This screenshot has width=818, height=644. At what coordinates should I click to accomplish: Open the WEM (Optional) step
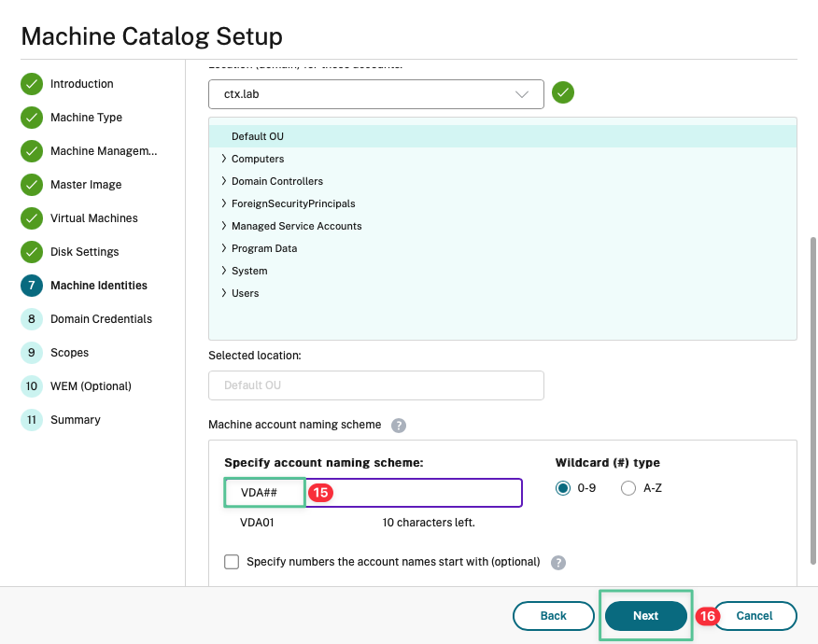coord(91,386)
